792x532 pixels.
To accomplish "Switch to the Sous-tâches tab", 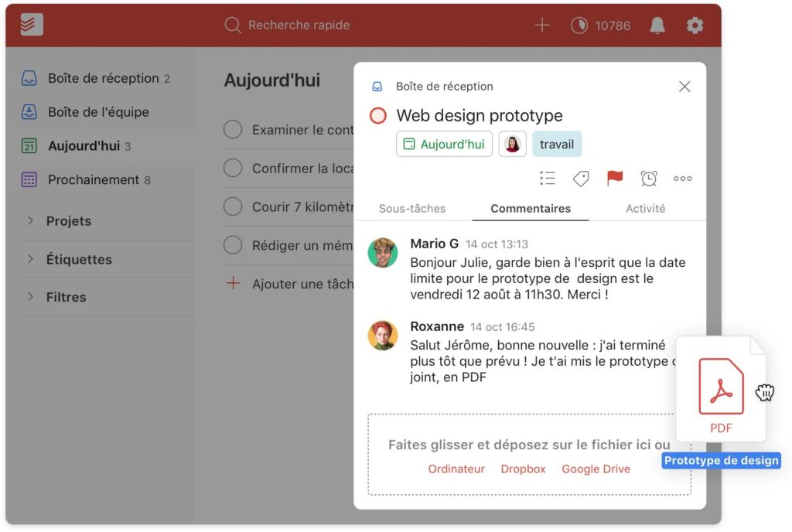I will [411, 208].
